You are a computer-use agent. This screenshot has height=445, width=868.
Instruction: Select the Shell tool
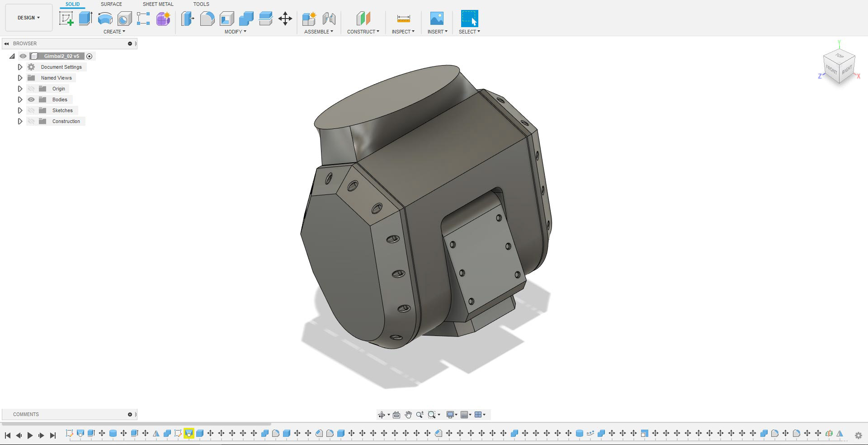coord(227,19)
